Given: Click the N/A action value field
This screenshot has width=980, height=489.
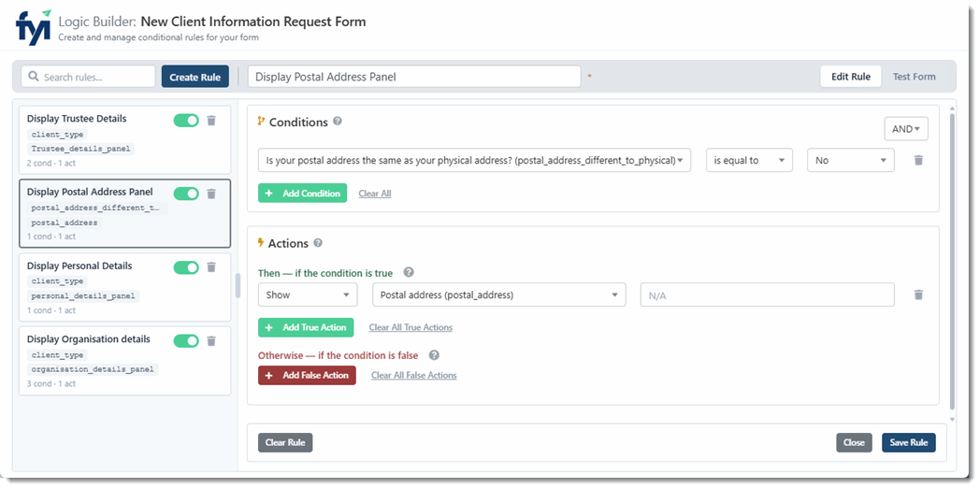Looking at the screenshot, I should point(768,295).
